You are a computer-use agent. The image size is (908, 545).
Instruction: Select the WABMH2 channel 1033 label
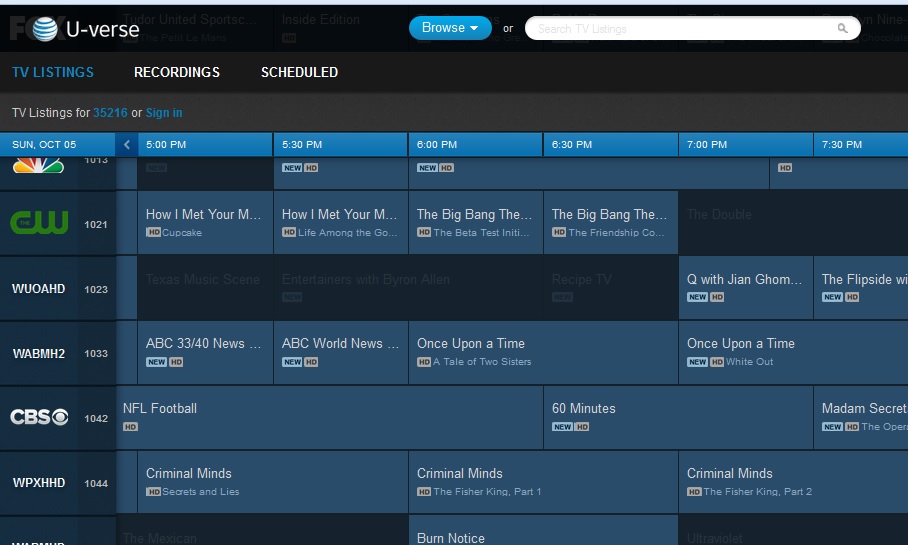39,353
